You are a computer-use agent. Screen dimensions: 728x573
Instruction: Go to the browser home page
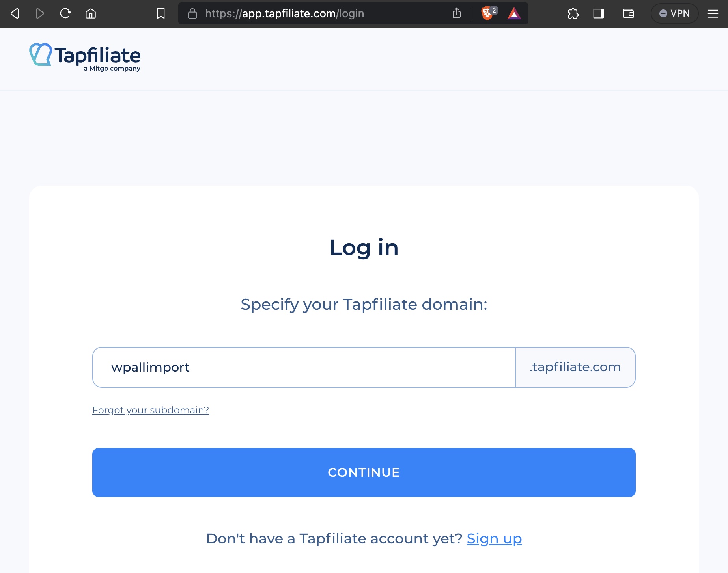(91, 14)
